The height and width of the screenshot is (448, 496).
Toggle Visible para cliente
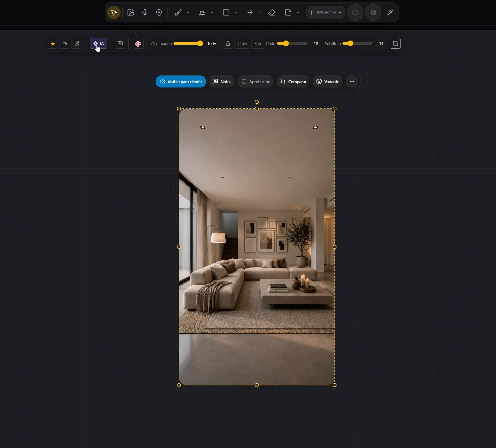click(181, 82)
